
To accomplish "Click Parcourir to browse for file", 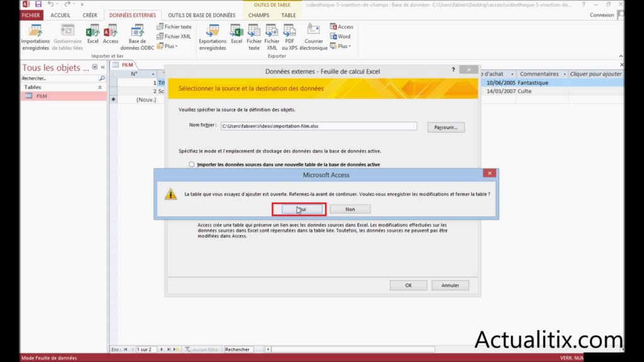I will coord(446,127).
